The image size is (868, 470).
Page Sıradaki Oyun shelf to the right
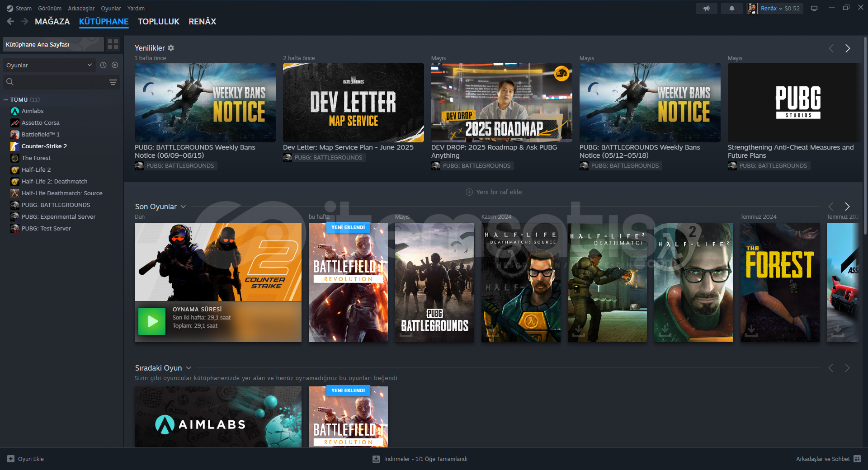847,368
